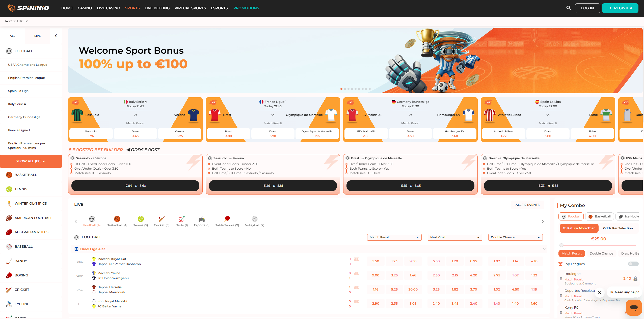Switch to Odds Per Selection mode
This screenshot has height=319, width=644.
click(618, 228)
